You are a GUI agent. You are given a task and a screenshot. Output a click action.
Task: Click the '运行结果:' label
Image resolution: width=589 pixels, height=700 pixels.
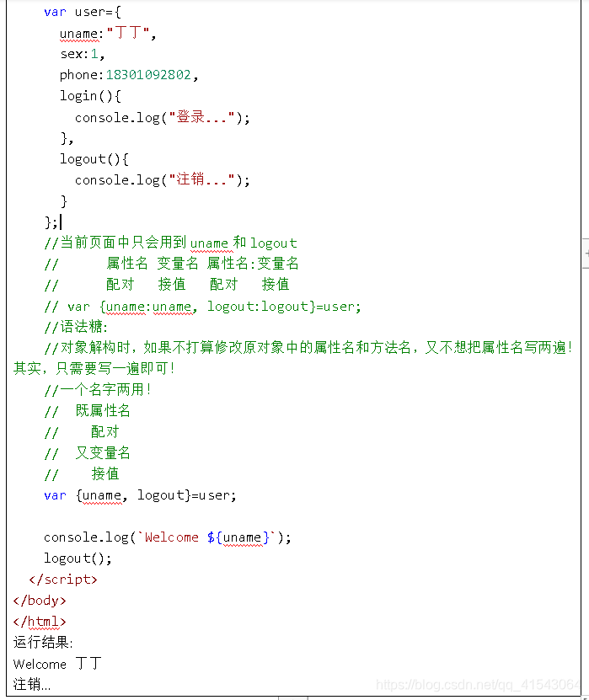(43, 643)
